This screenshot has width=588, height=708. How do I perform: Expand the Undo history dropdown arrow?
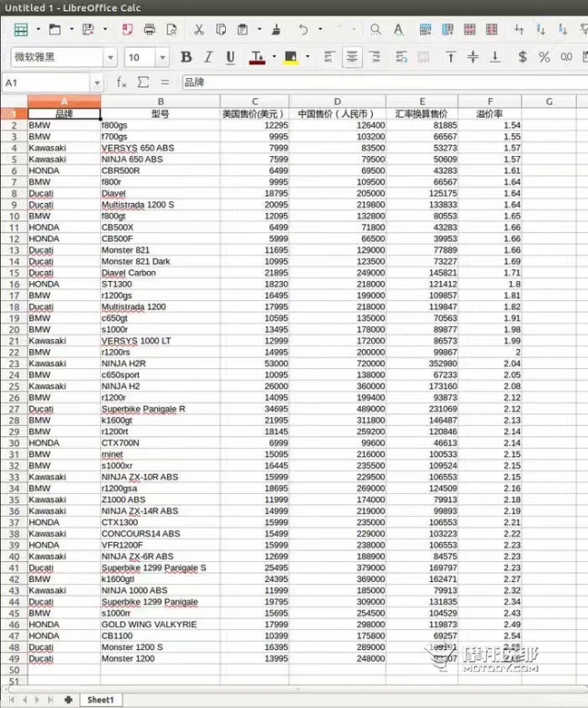click(x=321, y=29)
